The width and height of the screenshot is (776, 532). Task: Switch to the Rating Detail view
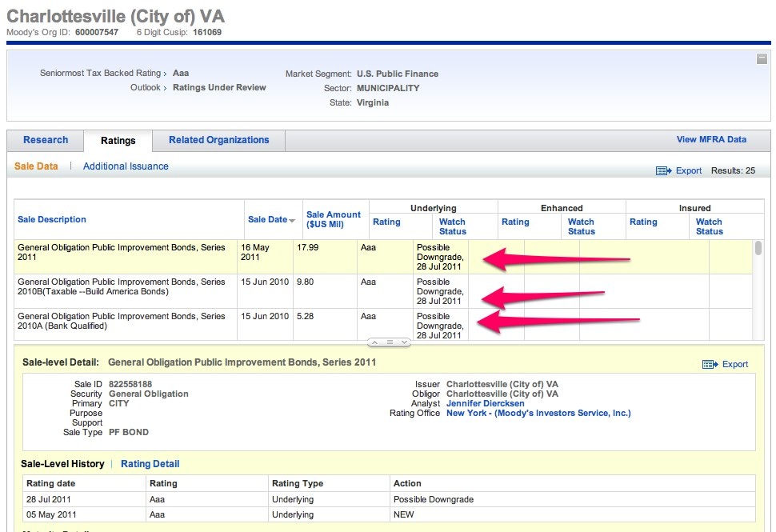(150, 464)
